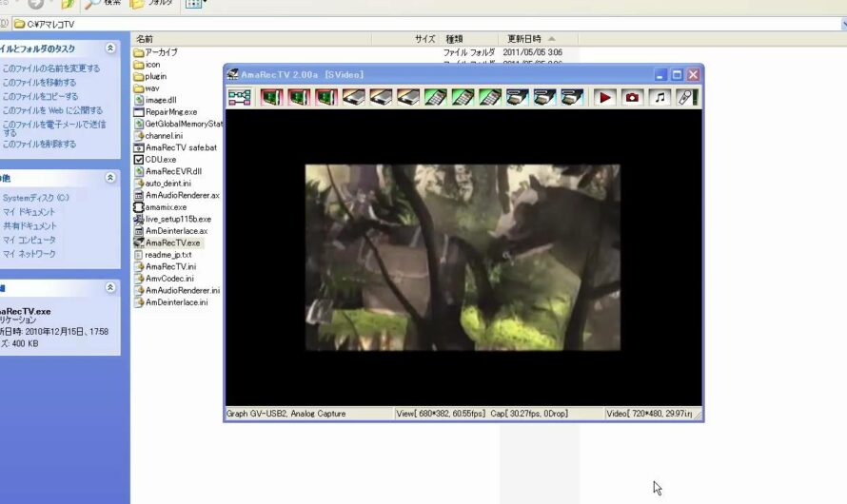Click the microphone level icon in AmaRecTV
The image size is (847, 504).
[x=687, y=97]
